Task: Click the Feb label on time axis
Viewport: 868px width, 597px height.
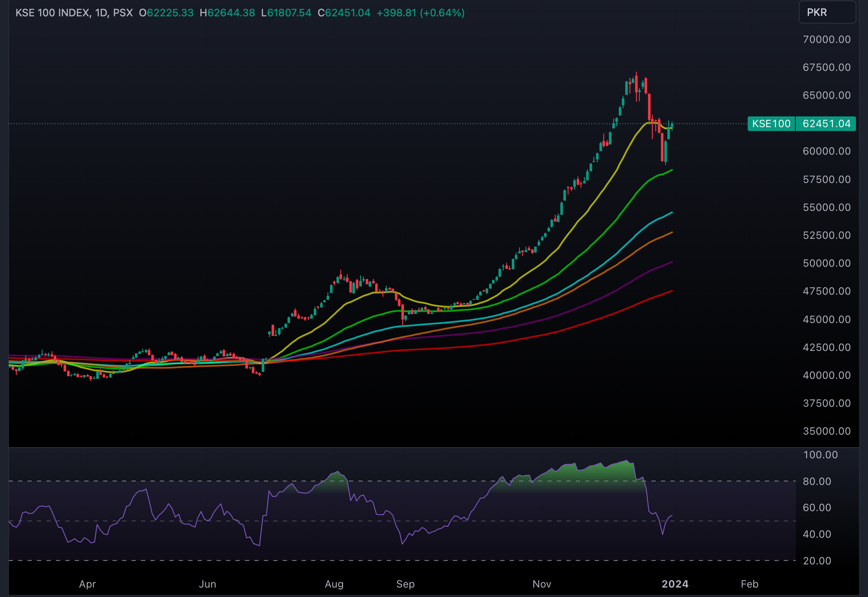Action: click(x=750, y=584)
